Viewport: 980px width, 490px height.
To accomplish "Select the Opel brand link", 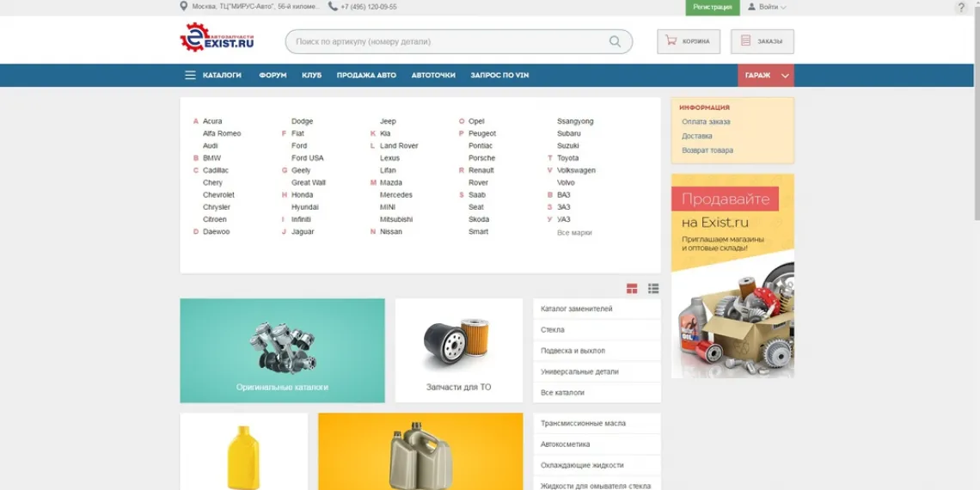I will [x=476, y=121].
